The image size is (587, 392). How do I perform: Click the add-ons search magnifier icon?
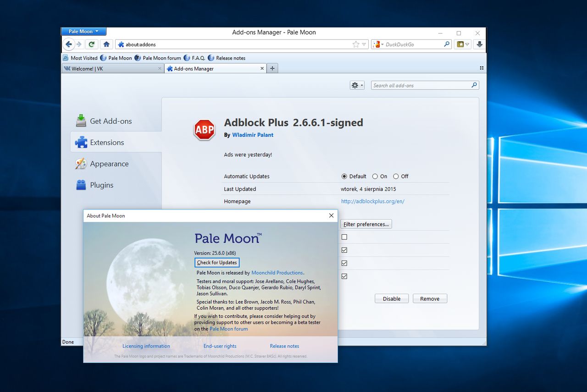[x=474, y=85]
